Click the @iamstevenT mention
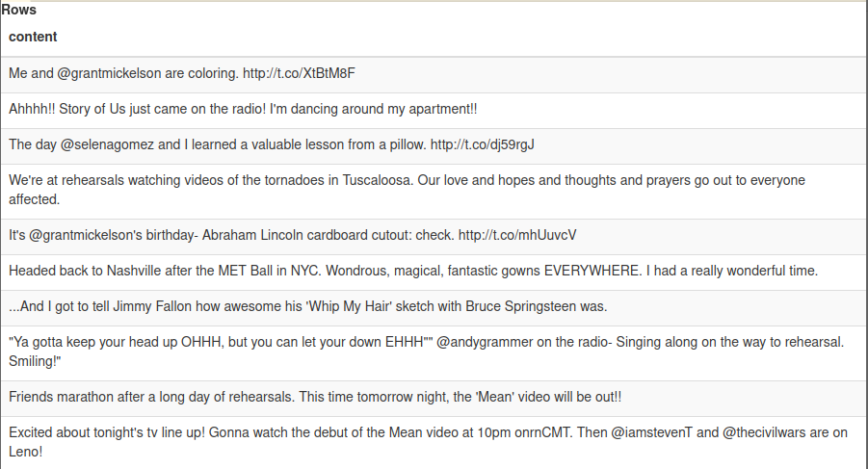The image size is (868, 469). (651, 432)
